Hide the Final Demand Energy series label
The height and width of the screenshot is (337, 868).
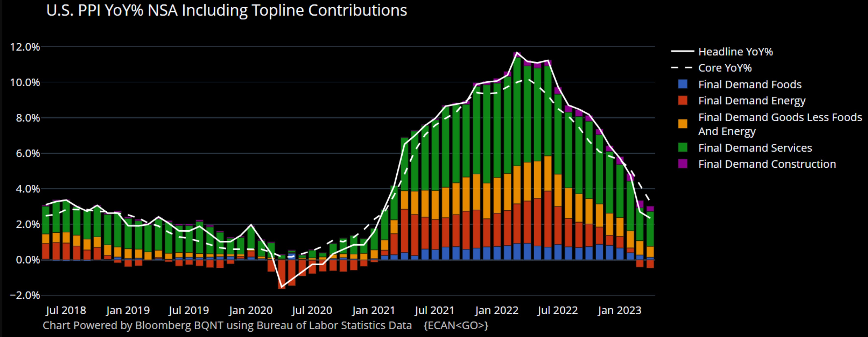752,101
